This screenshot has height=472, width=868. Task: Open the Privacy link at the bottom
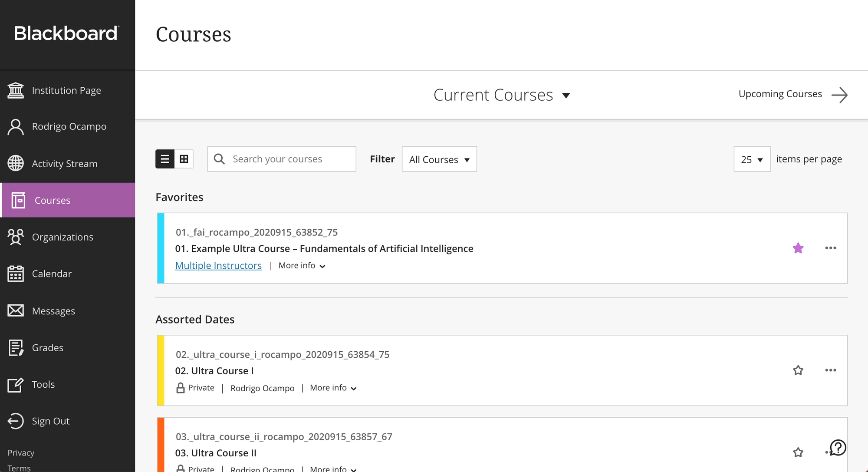click(21, 452)
